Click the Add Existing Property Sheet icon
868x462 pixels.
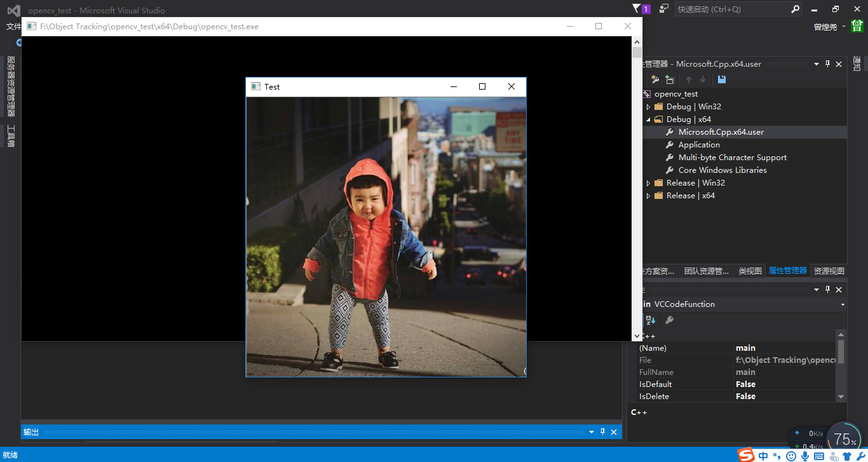tap(670, 79)
